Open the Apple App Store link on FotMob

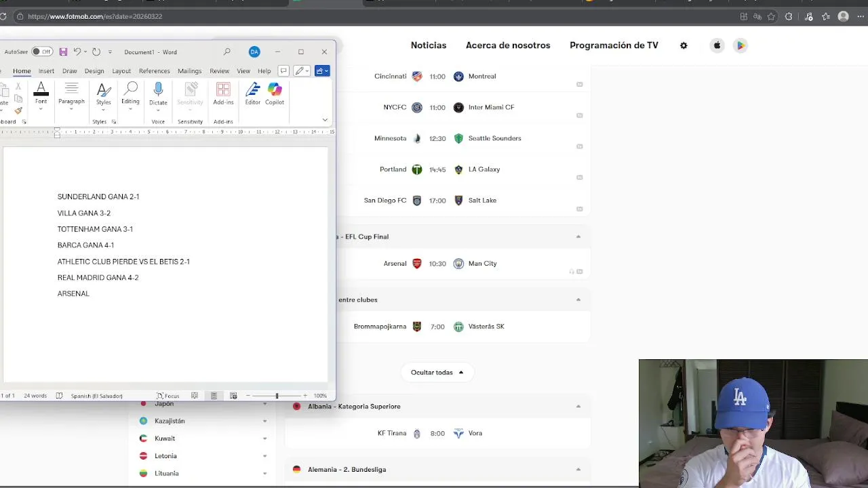tap(717, 45)
